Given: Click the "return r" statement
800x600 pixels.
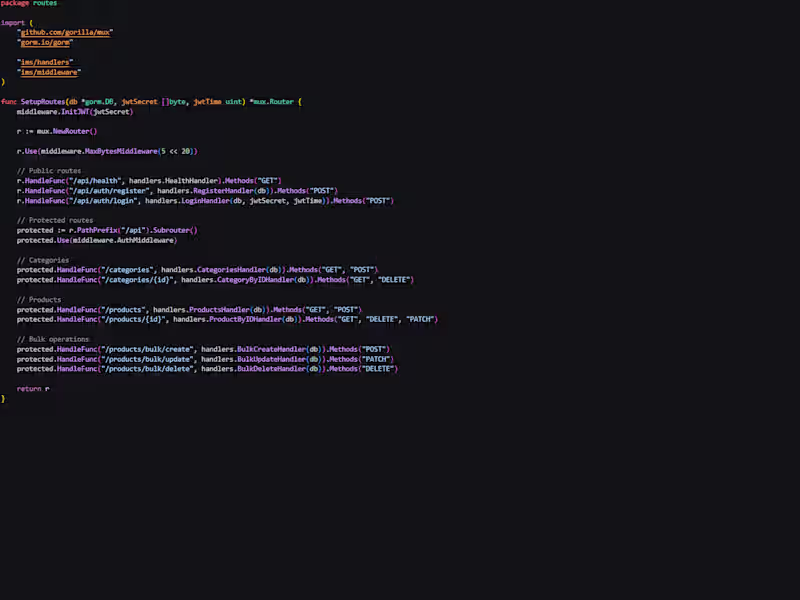Looking at the screenshot, I should tap(33, 389).
